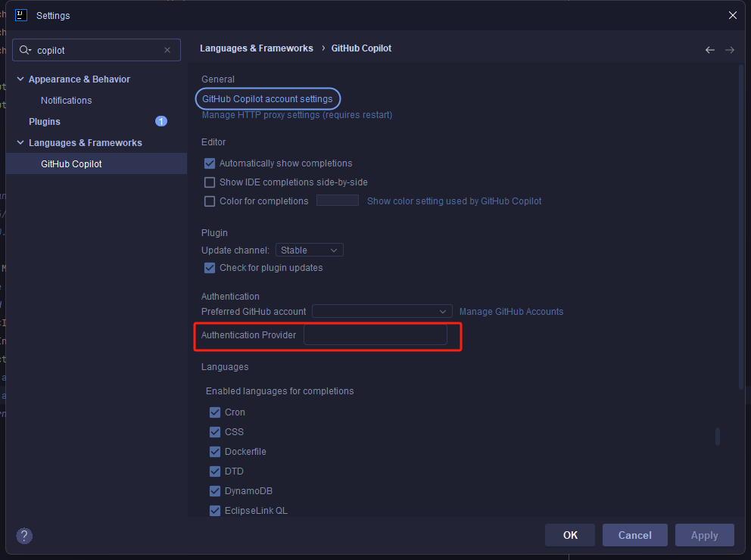Open the Update channel Stable dropdown
Viewport: 751px width, 560px height.
pos(310,250)
